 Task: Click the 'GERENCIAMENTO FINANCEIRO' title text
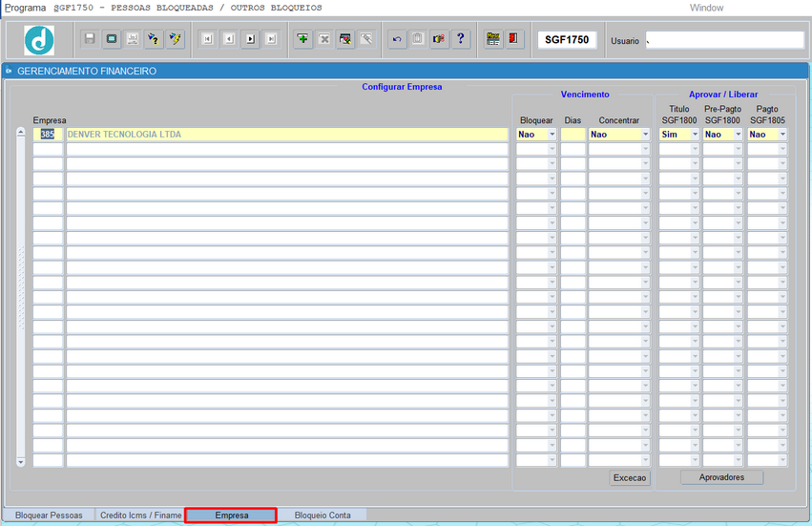click(x=87, y=71)
